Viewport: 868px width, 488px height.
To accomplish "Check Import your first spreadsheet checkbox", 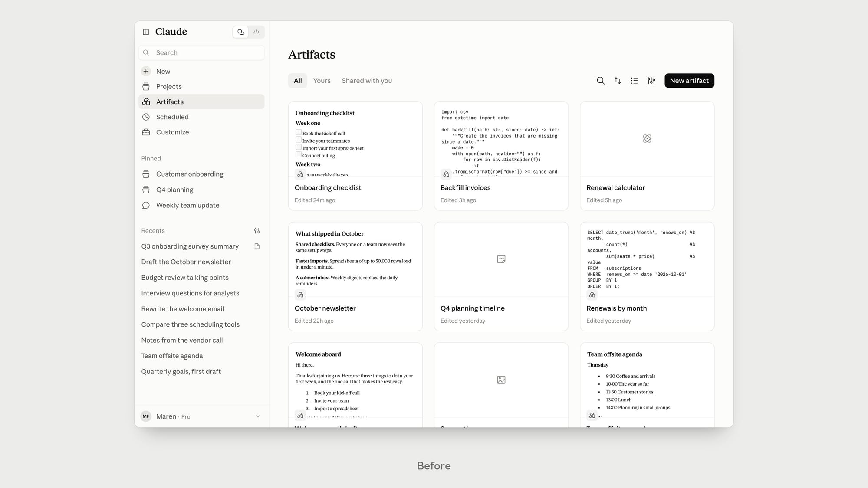I will pyautogui.click(x=299, y=147).
